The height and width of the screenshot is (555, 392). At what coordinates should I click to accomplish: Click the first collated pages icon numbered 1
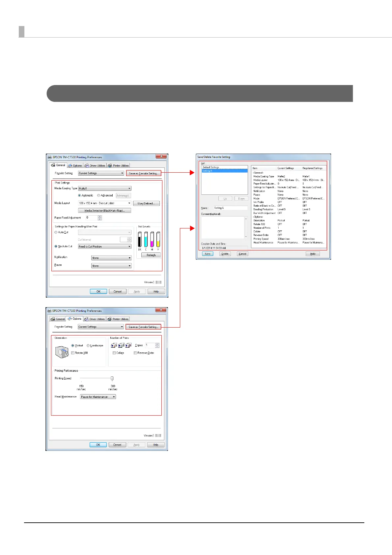(114, 345)
